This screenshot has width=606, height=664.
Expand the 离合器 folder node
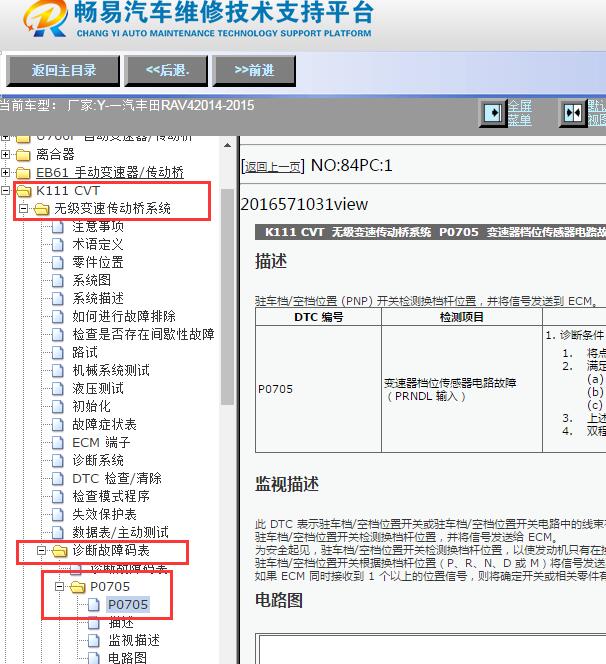click(x=5, y=155)
